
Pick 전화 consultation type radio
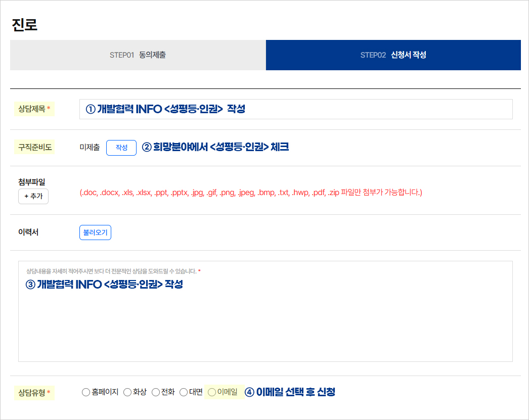(156, 392)
